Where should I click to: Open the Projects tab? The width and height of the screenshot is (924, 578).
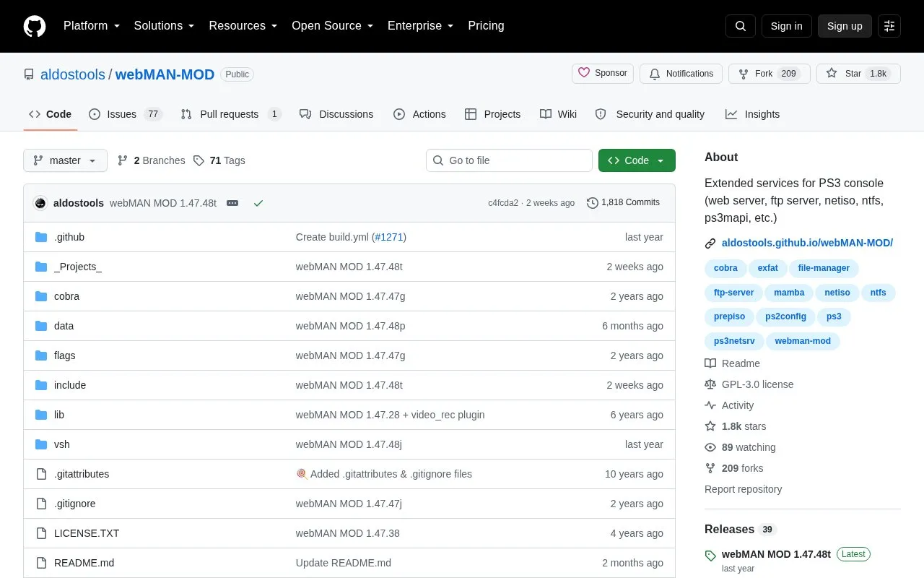[492, 114]
